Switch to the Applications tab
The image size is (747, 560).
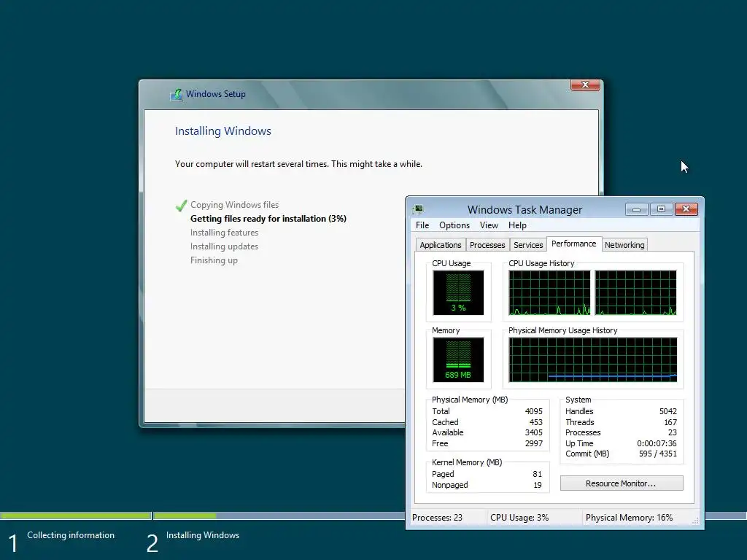[440, 245]
